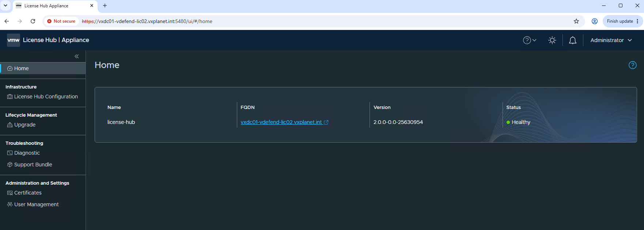Image resolution: width=644 pixels, height=230 pixels.
Task: Open page help icon beside Home title
Action: [633, 65]
